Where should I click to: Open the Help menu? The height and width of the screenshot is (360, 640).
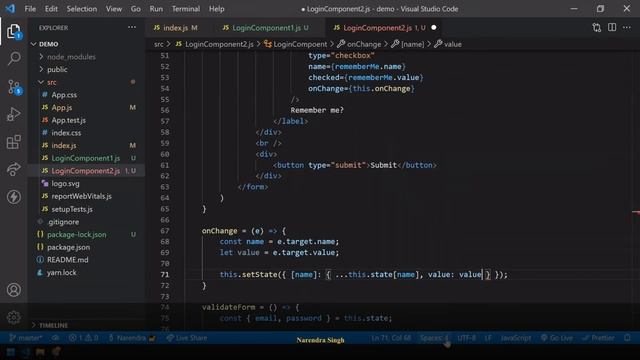(216, 9)
